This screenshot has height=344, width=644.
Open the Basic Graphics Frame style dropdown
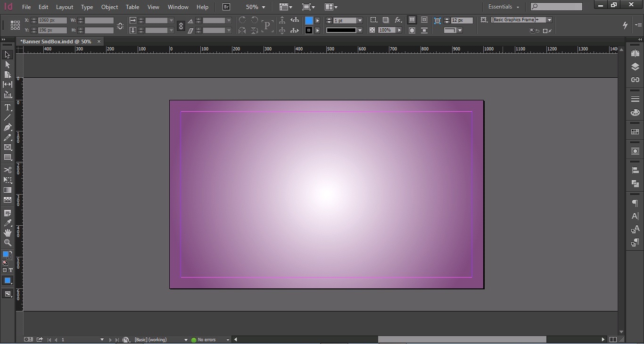pos(550,20)
